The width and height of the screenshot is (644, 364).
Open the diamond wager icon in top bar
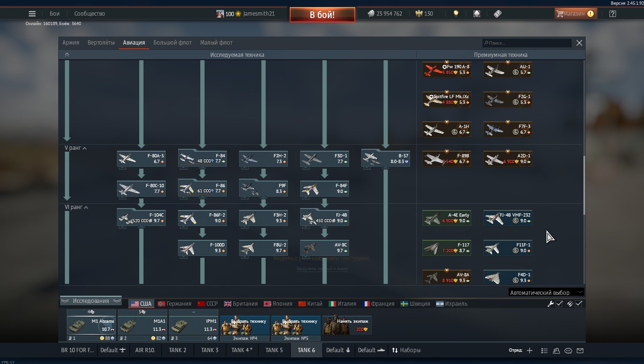coord(477,14)
